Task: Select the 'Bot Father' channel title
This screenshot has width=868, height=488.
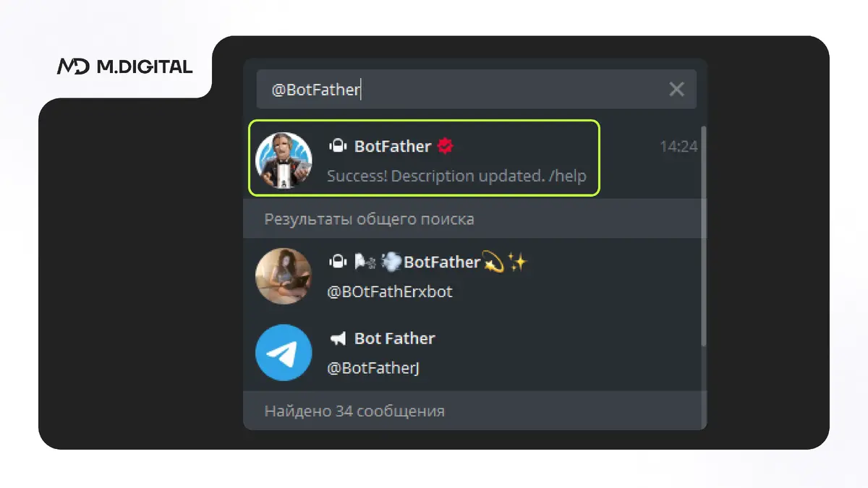Action: point(395,338)
